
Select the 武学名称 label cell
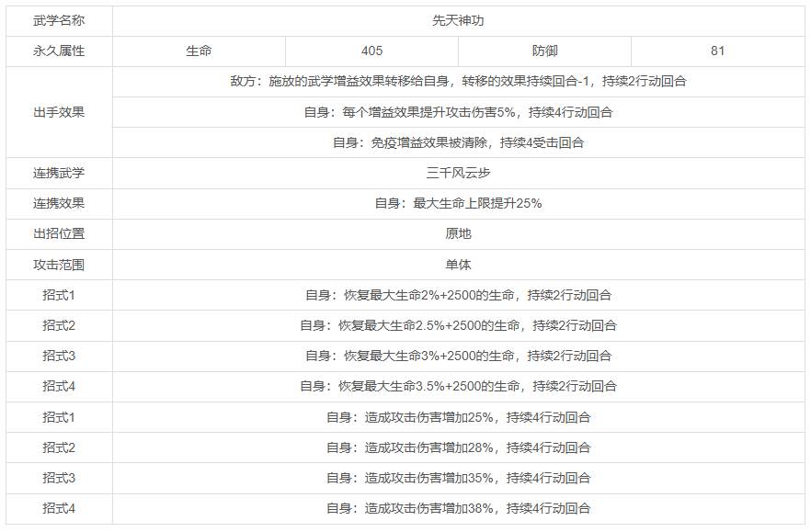[x=59, y=20]
